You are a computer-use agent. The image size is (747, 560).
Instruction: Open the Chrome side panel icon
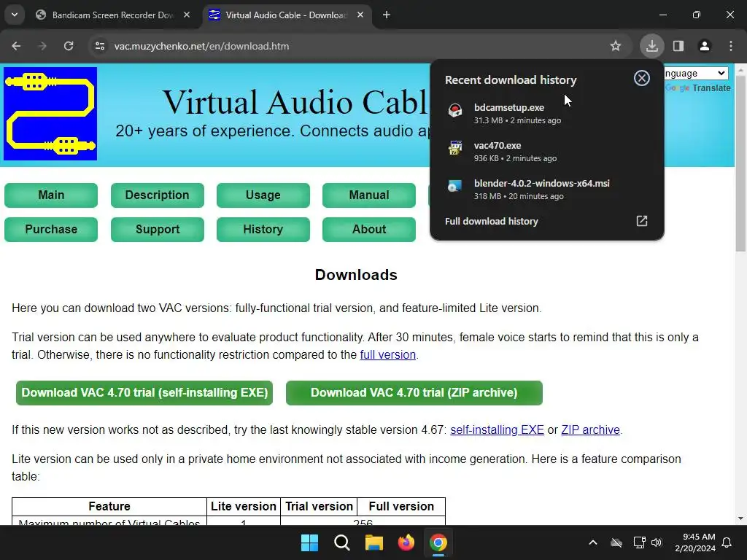pyautogui.click(x=678, y=46)
